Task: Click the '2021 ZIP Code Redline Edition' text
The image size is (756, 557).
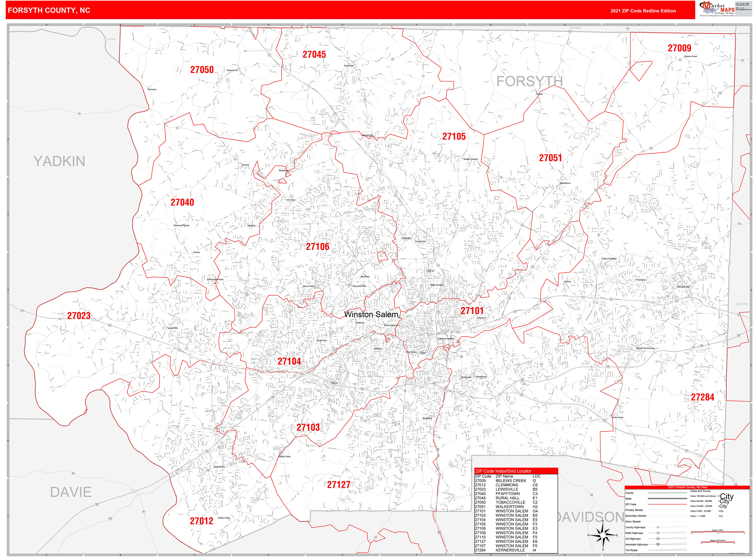Action: [643, 11]
